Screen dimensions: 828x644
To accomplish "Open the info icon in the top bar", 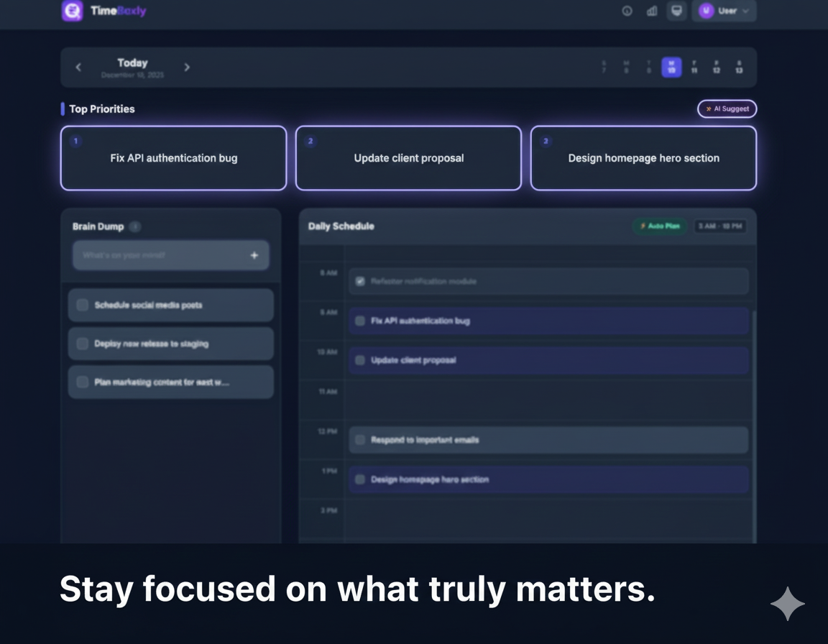I will click(626, 11).
